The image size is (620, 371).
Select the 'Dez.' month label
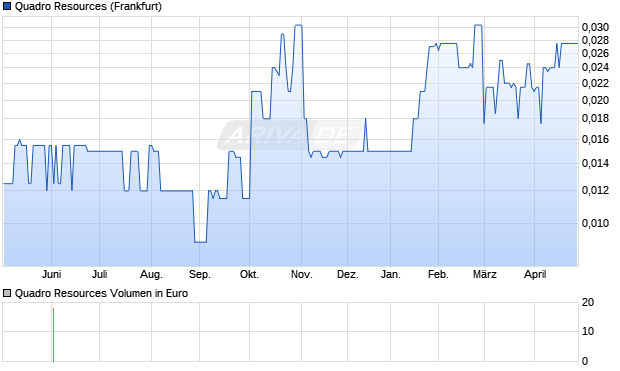click(x=348, y=274)
